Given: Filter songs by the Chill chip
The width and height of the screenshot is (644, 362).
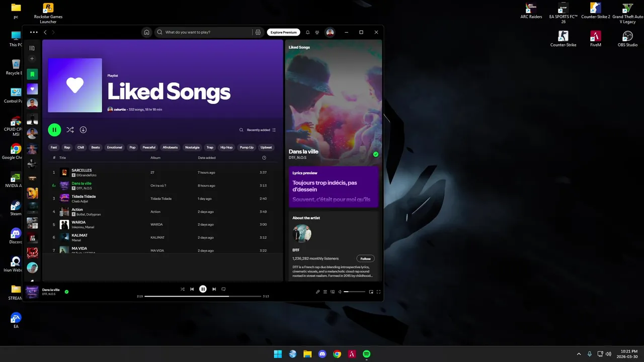Looking at the screenshot, I should [80, 147].
